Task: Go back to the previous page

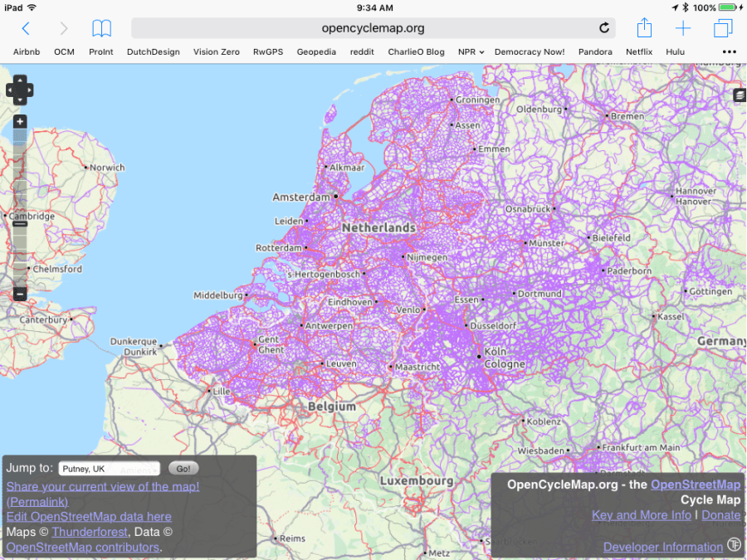Action: tap(26, 28)
